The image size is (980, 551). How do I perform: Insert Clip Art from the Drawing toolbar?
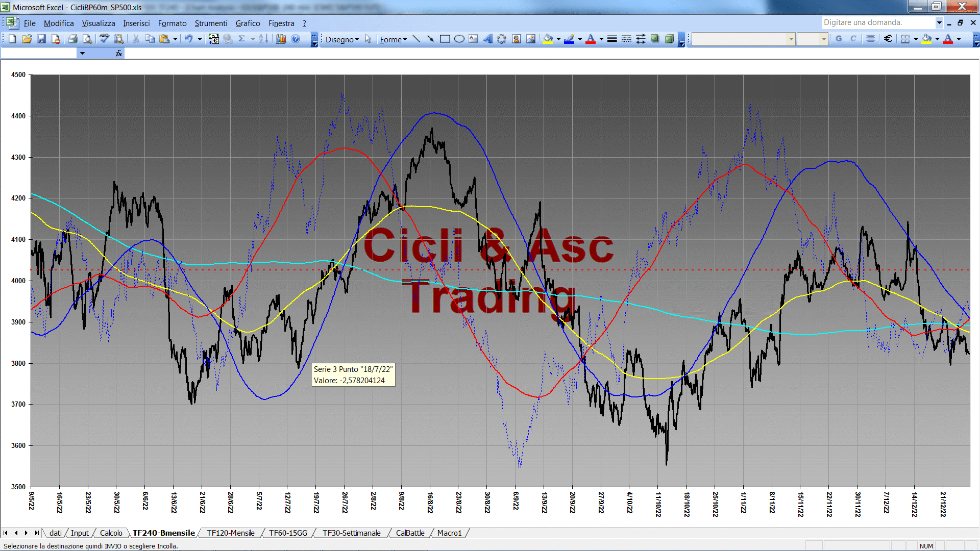(517, 39)
